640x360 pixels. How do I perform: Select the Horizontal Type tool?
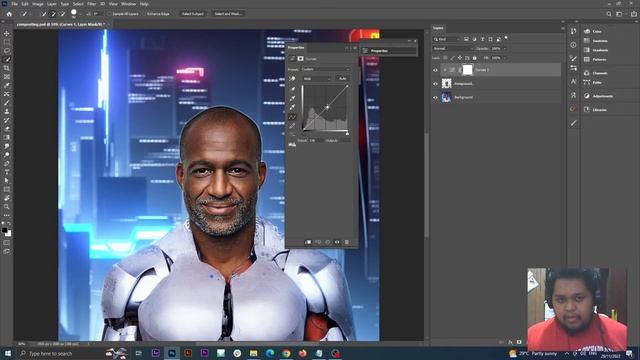pyautogui.click(x=7, y=172)
